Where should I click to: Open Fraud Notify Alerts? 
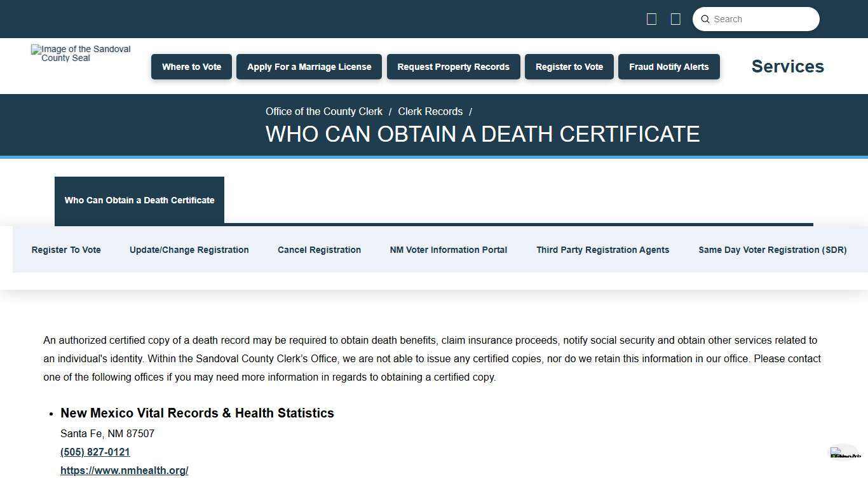coord(668,66)
